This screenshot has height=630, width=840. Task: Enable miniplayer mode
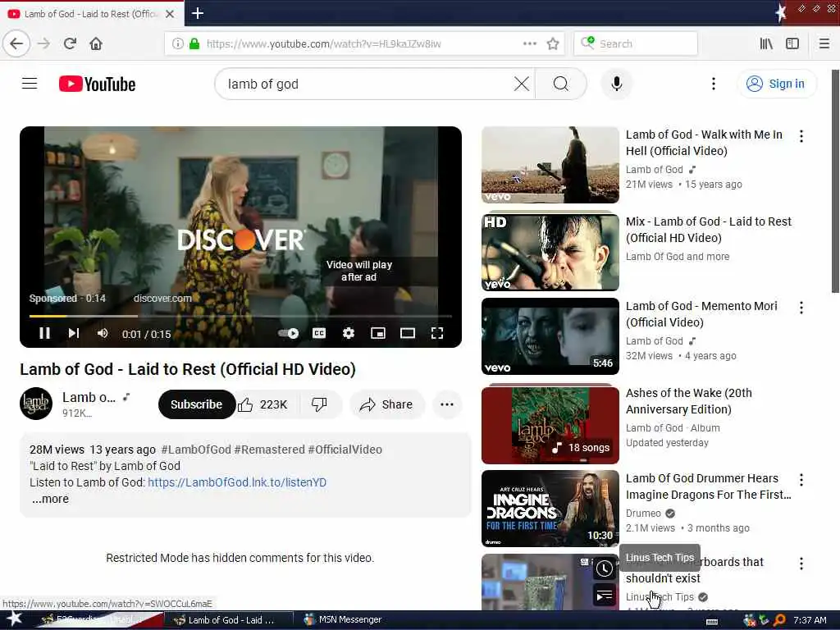[x=377, y=333]
